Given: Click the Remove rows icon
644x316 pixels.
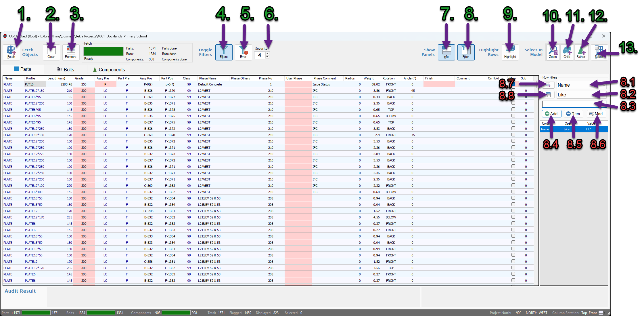Looking at the screenshot, I should pos(71,52).
